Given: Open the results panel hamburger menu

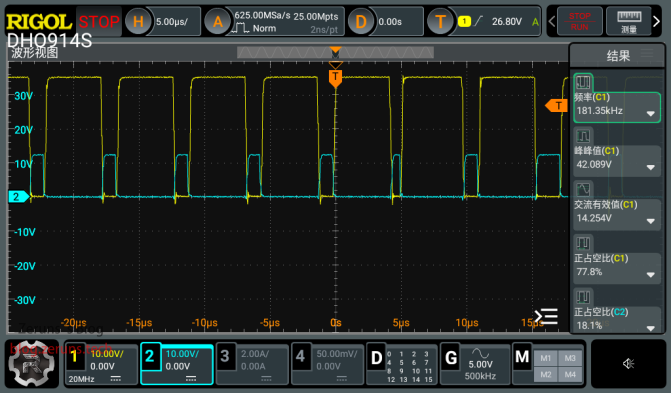Looking at the screenshot, I should [x=647, y=53].
